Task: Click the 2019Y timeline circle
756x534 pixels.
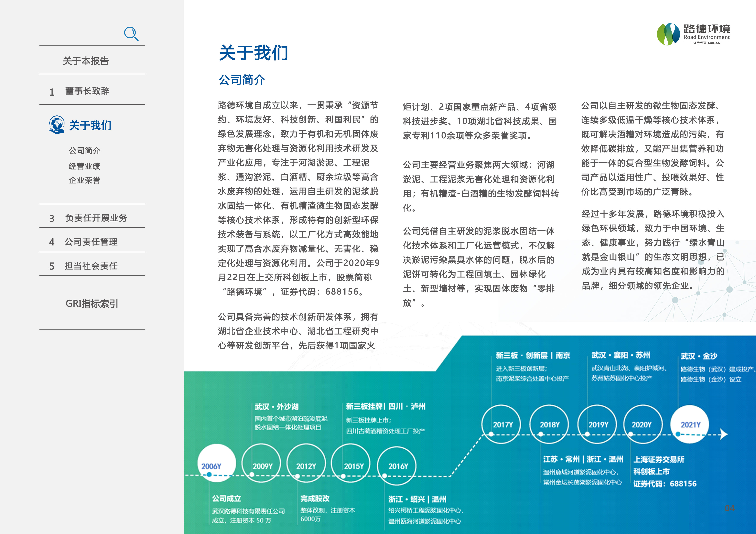Action: click(x=597, y=424)
